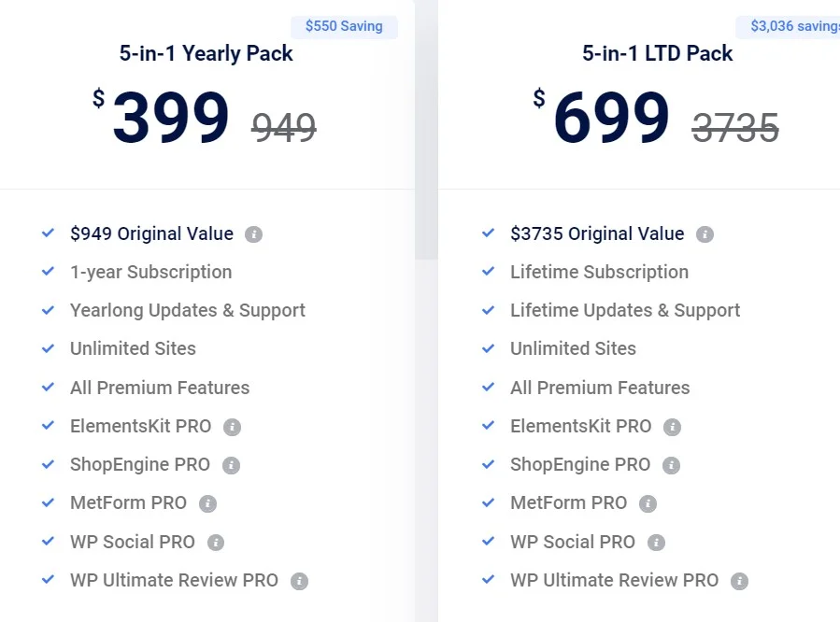
Task: Select the 5-in-1 LTD Pack title
Action: (657, 53)
